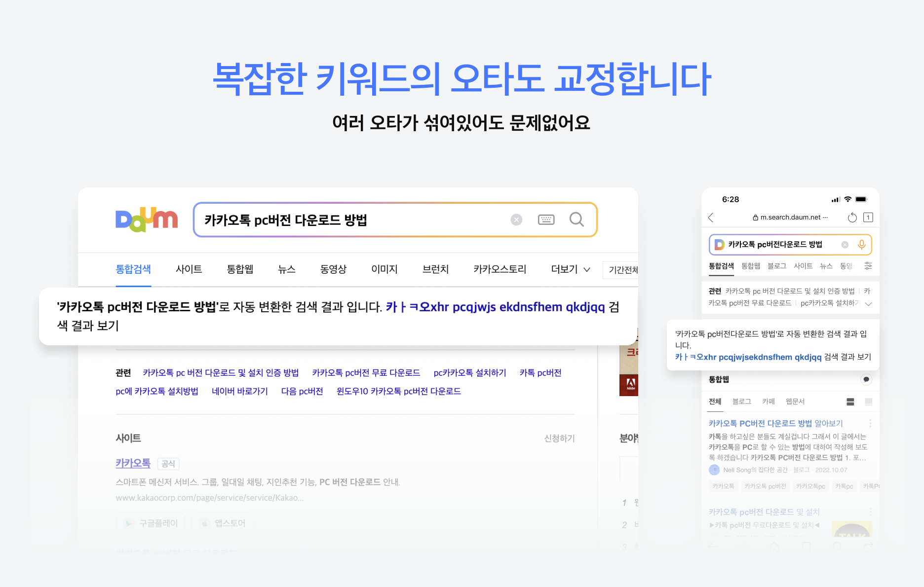Open related search 다음 pc버전
Screen dimensions: 924x587
(x=302, y=391)
